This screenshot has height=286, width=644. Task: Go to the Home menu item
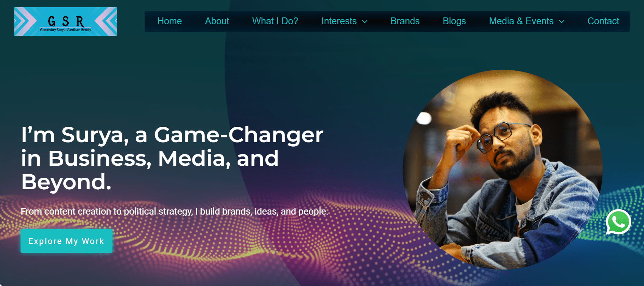pos(170,21)
